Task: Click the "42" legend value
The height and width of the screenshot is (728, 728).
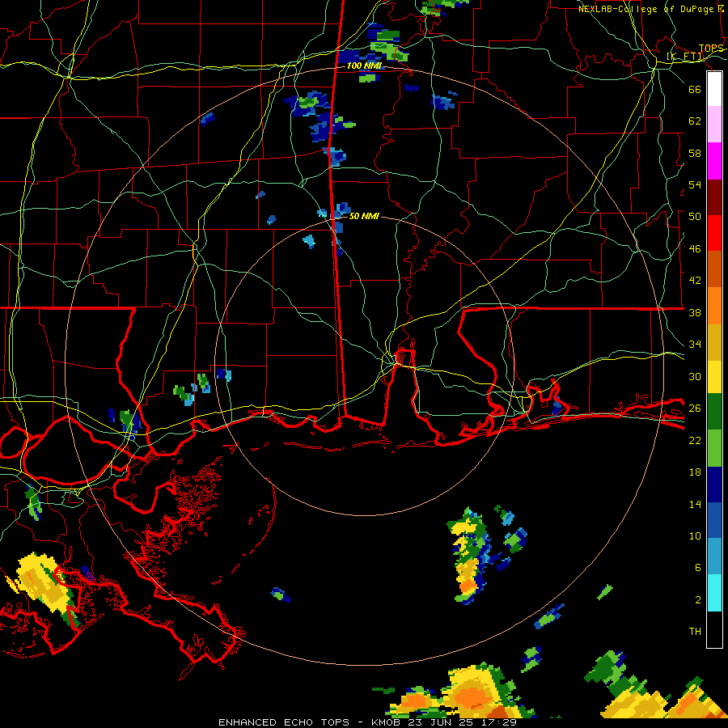Action: (695, 281)
